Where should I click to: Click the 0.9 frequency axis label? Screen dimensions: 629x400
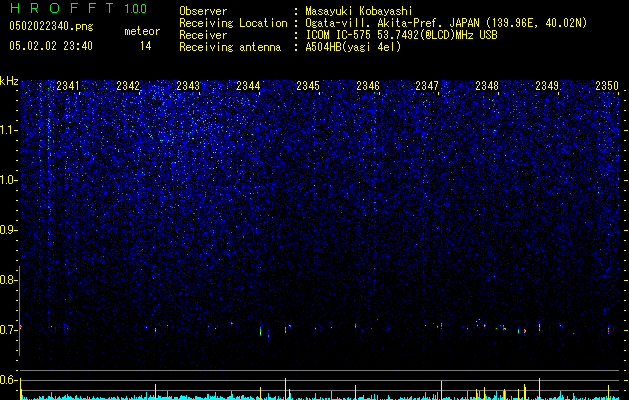[8, 230]
